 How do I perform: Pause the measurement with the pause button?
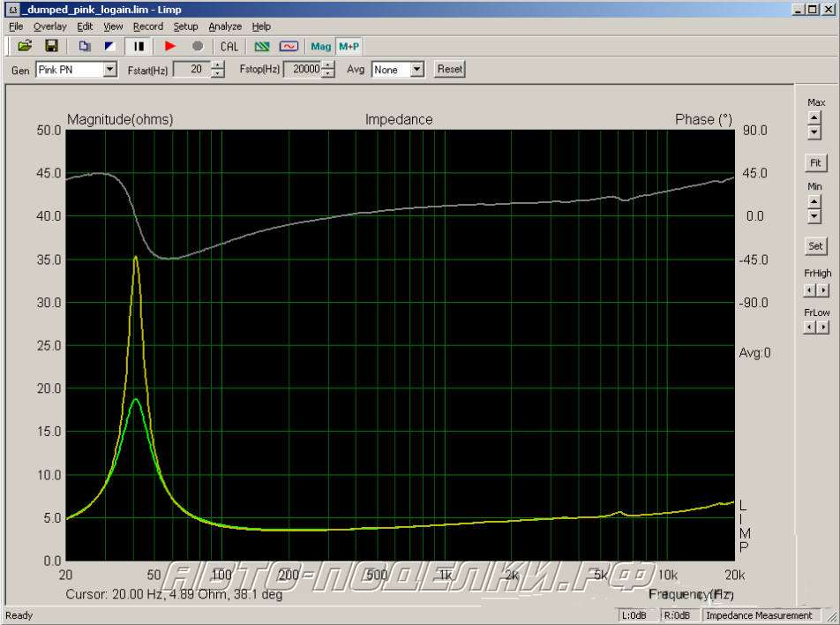click(x=139, y=47)
